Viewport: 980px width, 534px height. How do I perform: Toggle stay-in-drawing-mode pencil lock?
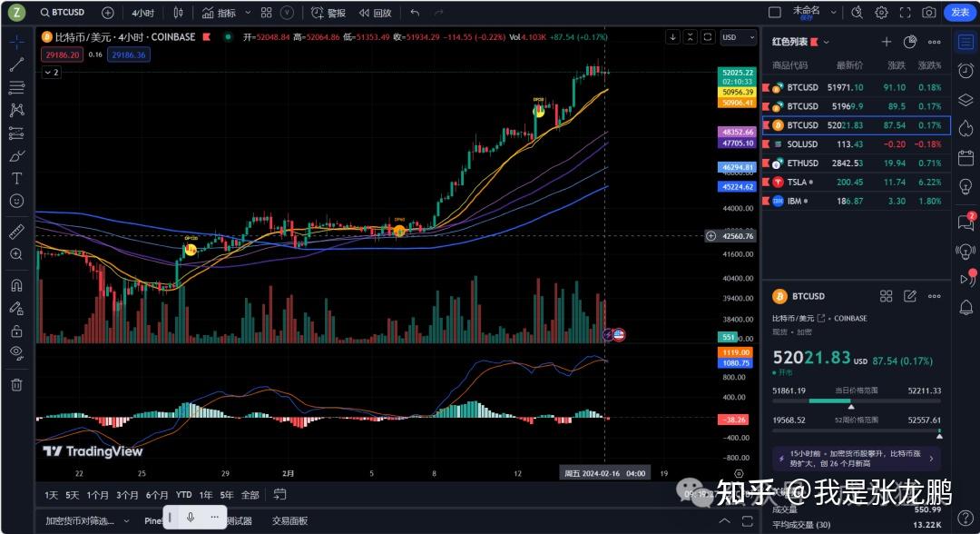tap(17, 308)
